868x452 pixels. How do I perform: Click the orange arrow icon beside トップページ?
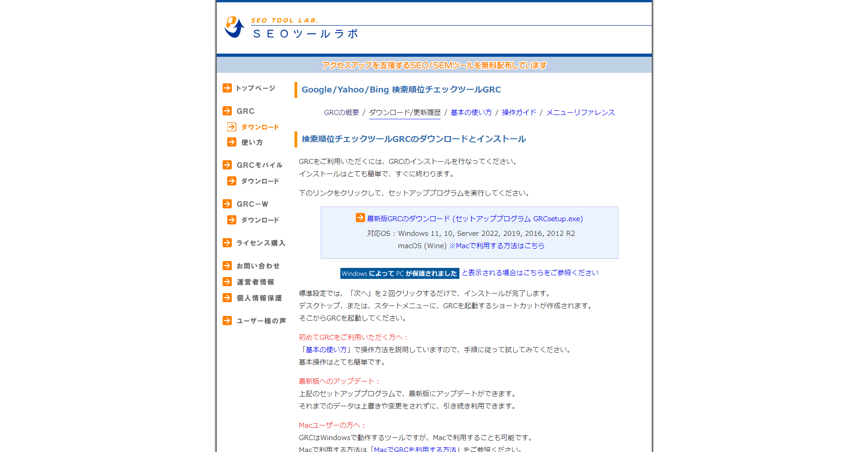(x=227, y=88)
